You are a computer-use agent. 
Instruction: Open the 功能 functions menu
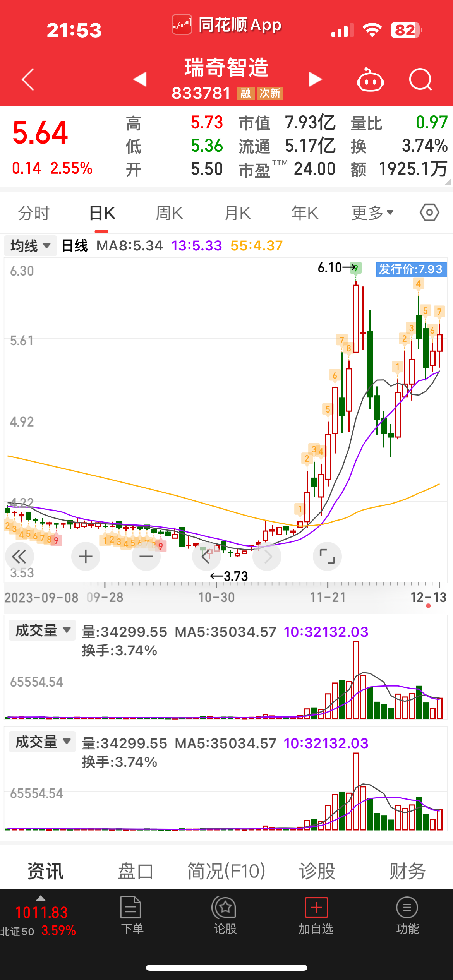pos(407,915)
